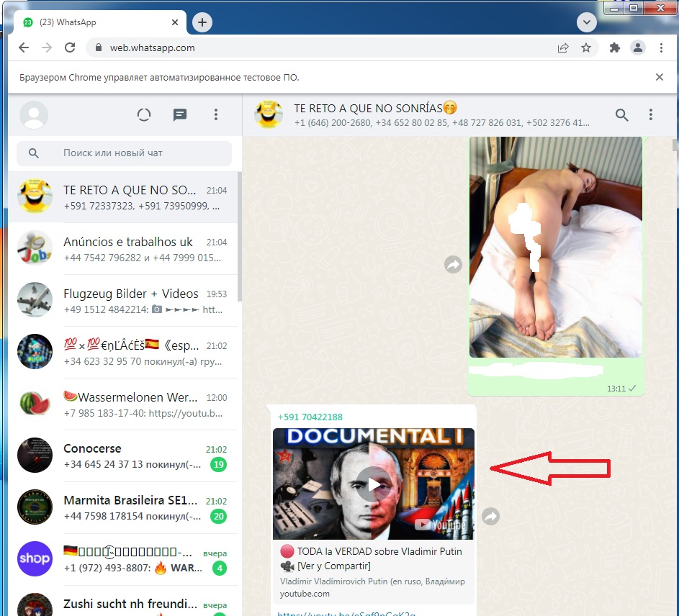Open Anúncios e trabalhos uk chat

123,249
